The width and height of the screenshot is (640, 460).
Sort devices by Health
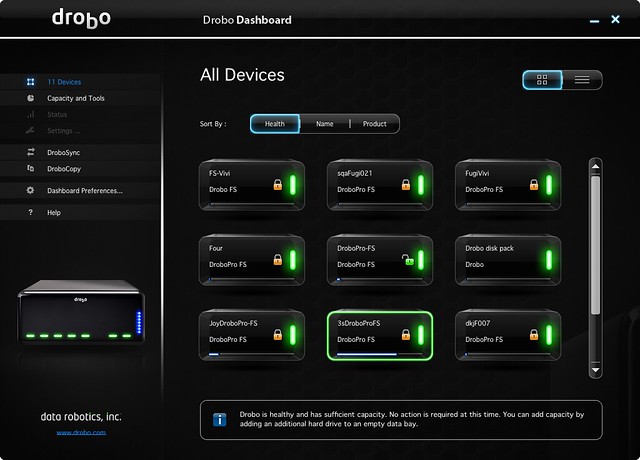[x=275, y=124]
